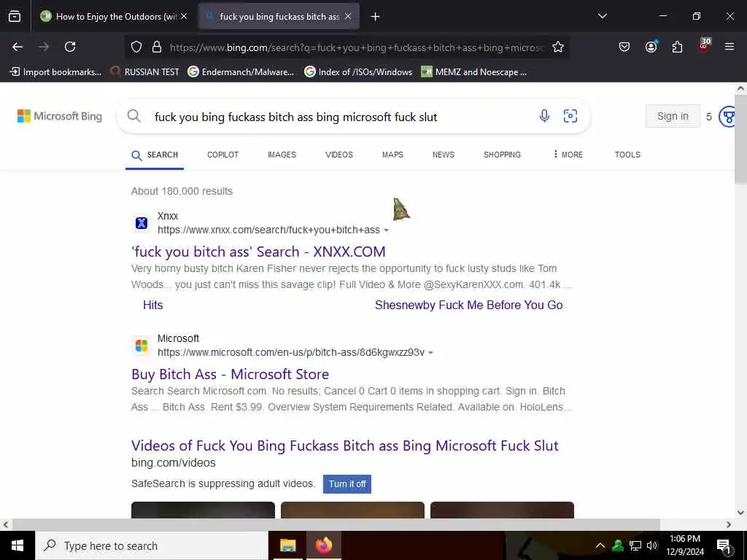
Task: Open Microsoft Rewards trophy icon
Action: [728, 117]
